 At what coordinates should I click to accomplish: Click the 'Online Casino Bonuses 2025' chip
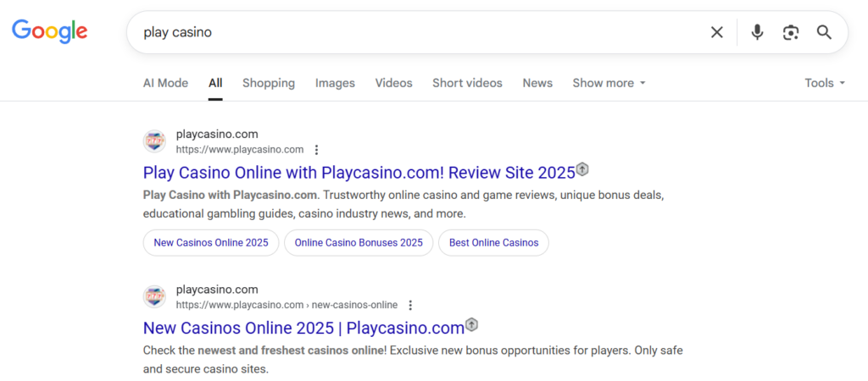359,243
